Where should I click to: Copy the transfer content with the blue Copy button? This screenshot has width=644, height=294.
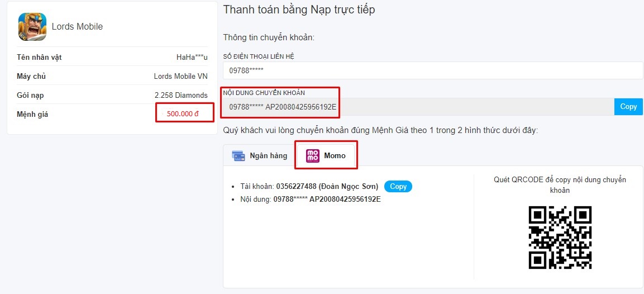click(628, 107)
